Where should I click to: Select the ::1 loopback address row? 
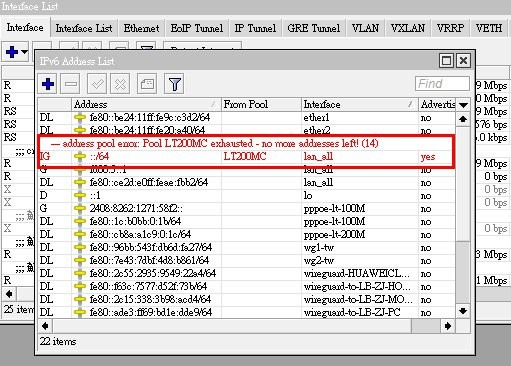pos(246,195)
